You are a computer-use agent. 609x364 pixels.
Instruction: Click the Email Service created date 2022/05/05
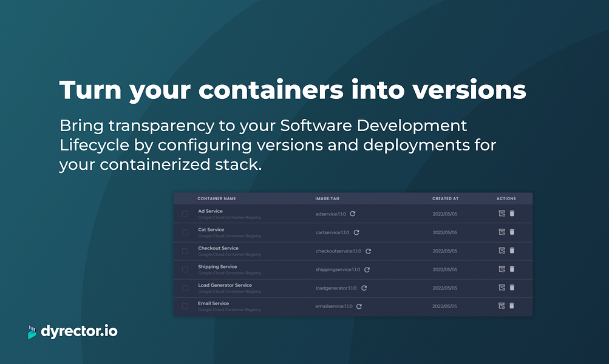click(x=445, y=306)
